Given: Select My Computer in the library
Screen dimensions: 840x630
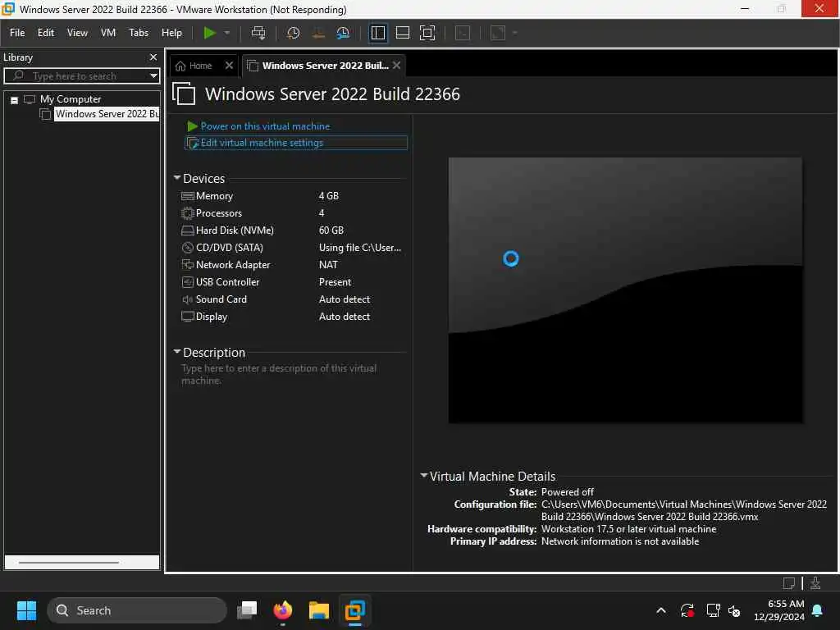Looking at the screenshot, I should click(71, 99).
